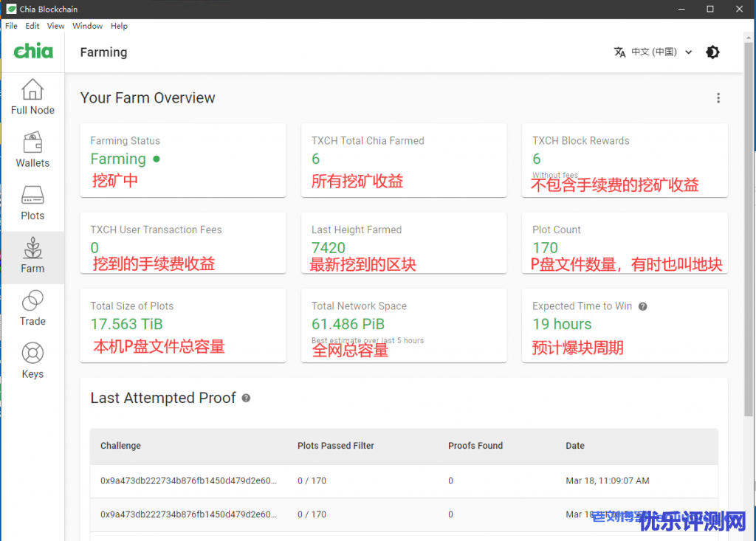Select the Farm sidebar icon

(x=32, y=248)
